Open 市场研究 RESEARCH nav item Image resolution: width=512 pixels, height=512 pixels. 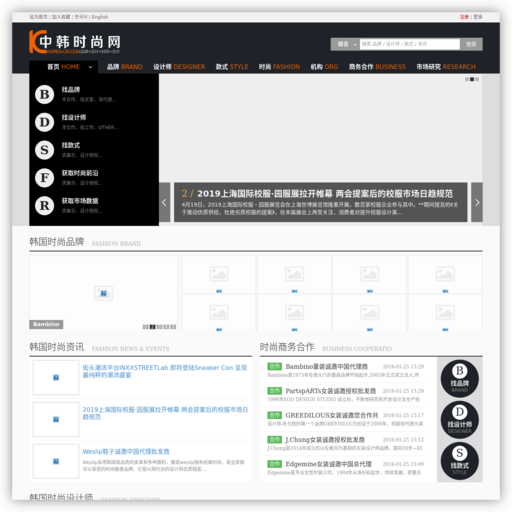[x=446, y=67]
